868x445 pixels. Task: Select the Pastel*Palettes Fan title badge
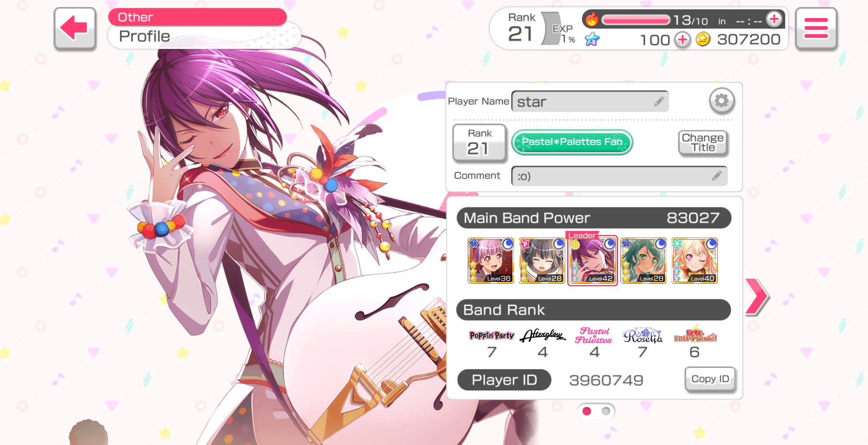point(572,142)
